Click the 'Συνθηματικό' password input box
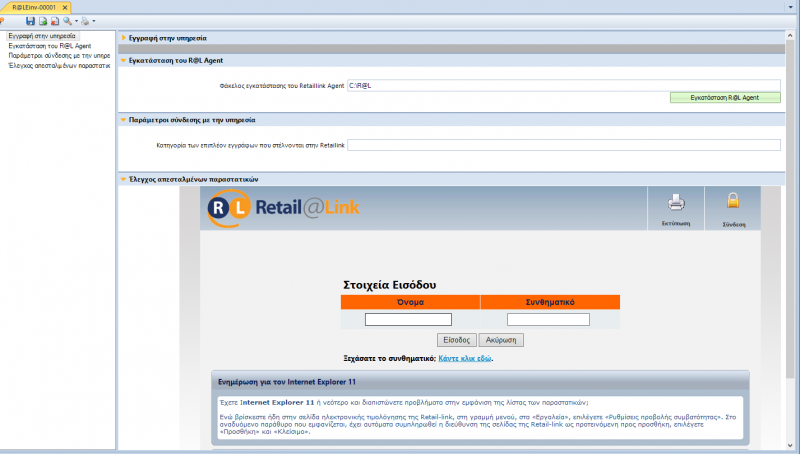Viewport: 800px width, 454px height. pyautogui.click(x=548, y=319)
